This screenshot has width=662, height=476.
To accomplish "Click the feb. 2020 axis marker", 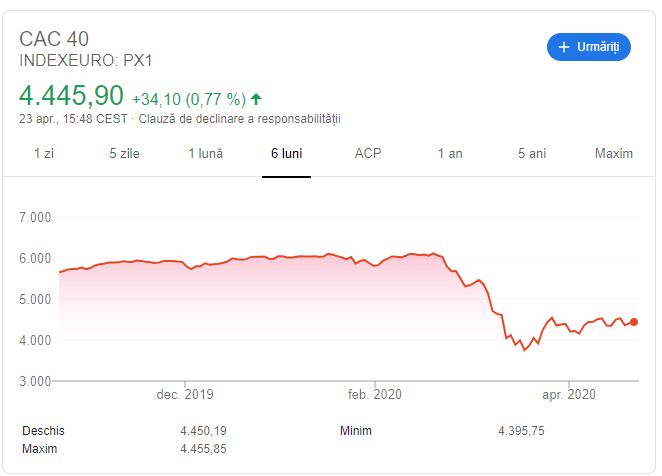I will pos(374,394).
